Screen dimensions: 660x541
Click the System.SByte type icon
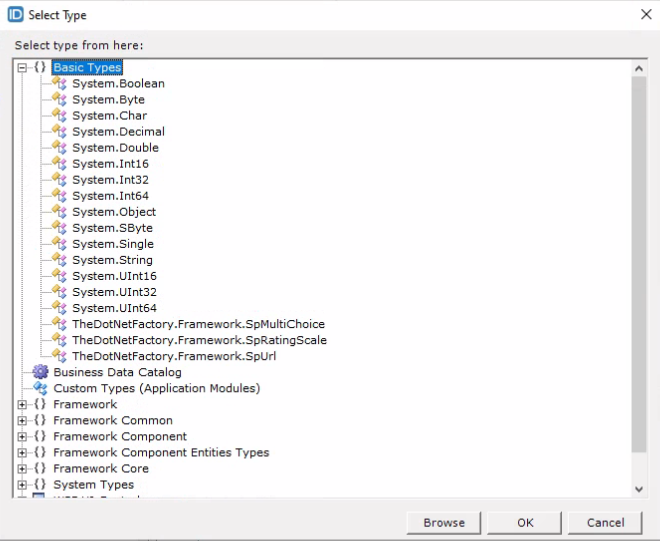click(59, 227)
